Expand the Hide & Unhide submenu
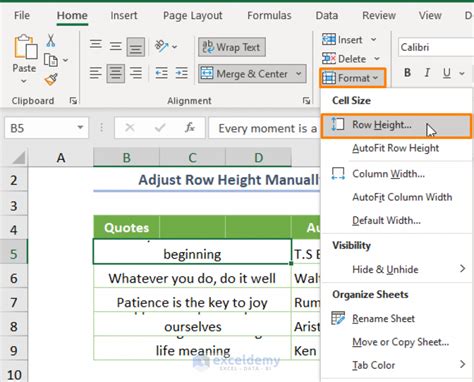This screenshot has width=474, height=382. 397,269
